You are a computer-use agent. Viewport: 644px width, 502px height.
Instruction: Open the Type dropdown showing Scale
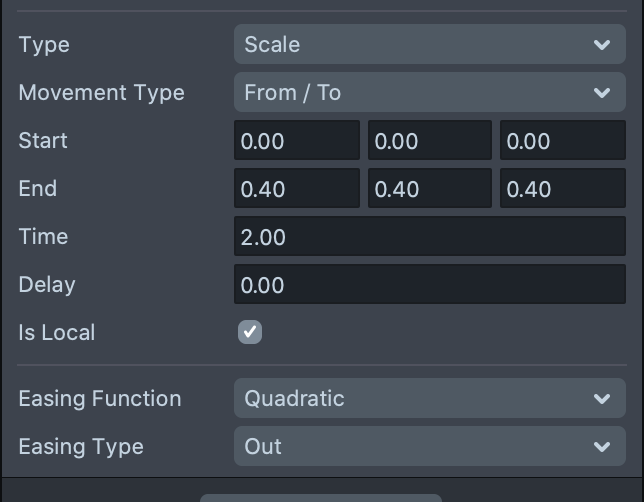coord(429,45)
